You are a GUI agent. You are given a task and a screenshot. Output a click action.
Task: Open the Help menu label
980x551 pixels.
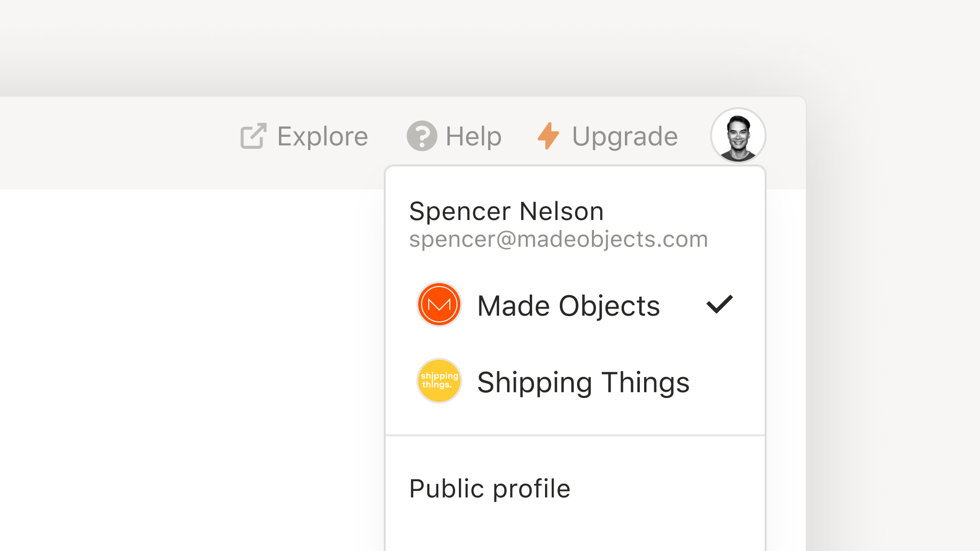pyautogui.click(x=473, y=136)
